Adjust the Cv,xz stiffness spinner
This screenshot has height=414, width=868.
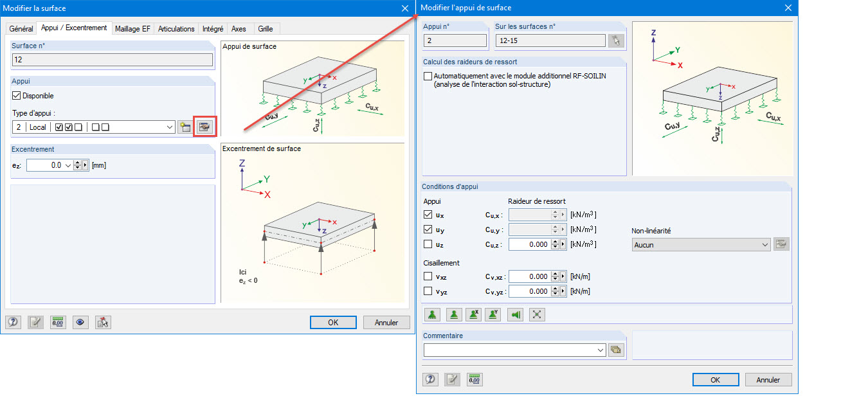(556, 276)
